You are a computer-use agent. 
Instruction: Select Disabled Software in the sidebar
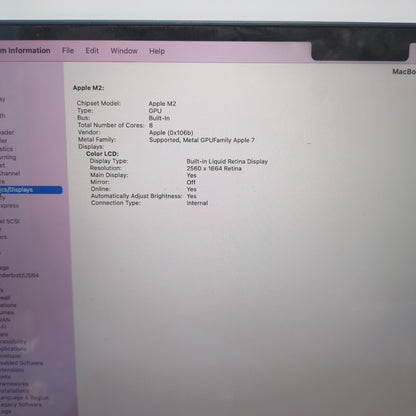click(x=21, y=363)
